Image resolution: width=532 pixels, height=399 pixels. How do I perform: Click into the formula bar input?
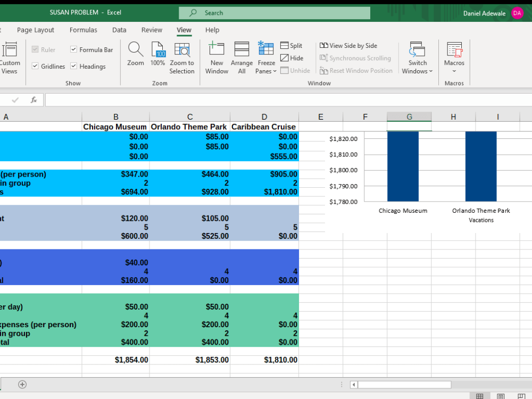[x=288, y=100]
